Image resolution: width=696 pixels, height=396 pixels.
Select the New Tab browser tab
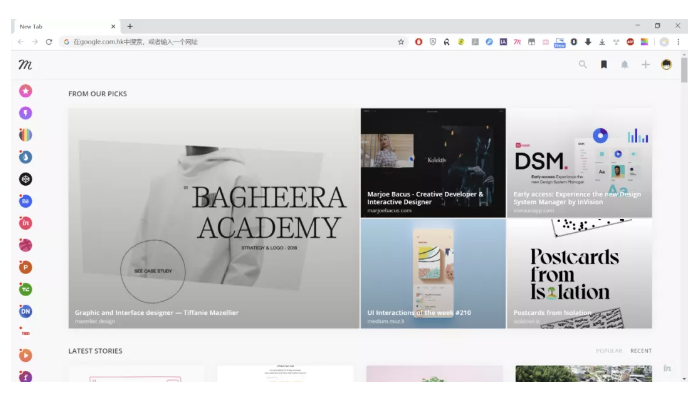pos(66,27)
